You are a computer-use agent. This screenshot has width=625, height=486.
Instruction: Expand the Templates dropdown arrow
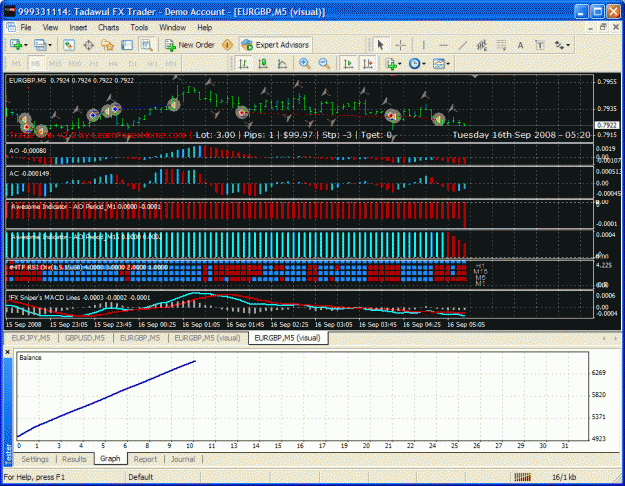pos(448,64)
